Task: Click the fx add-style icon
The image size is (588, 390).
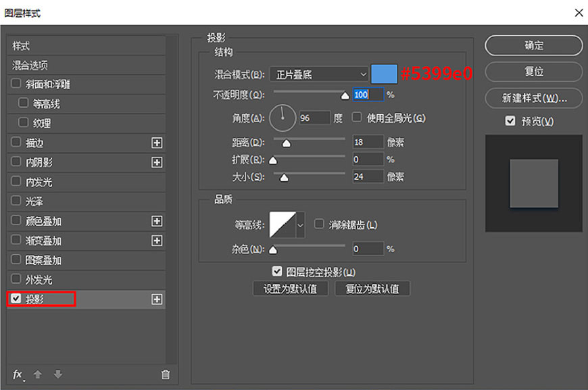Action: (x=16, y=374)
